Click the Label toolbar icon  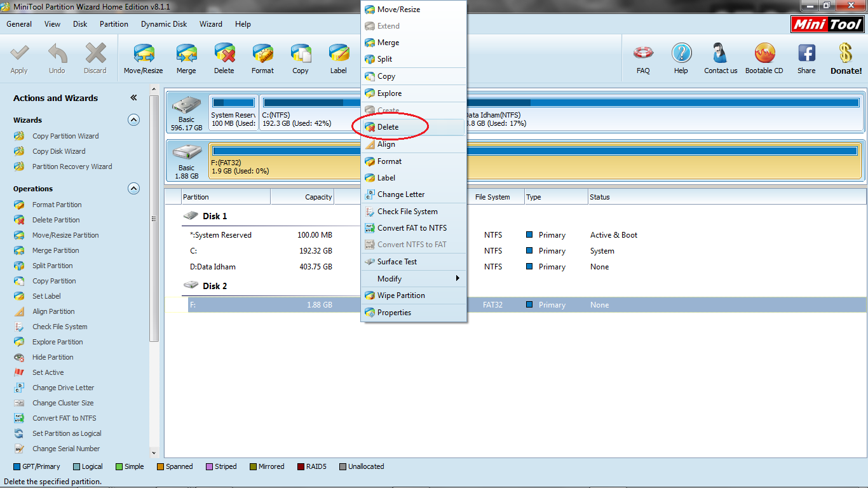[339, 53]
